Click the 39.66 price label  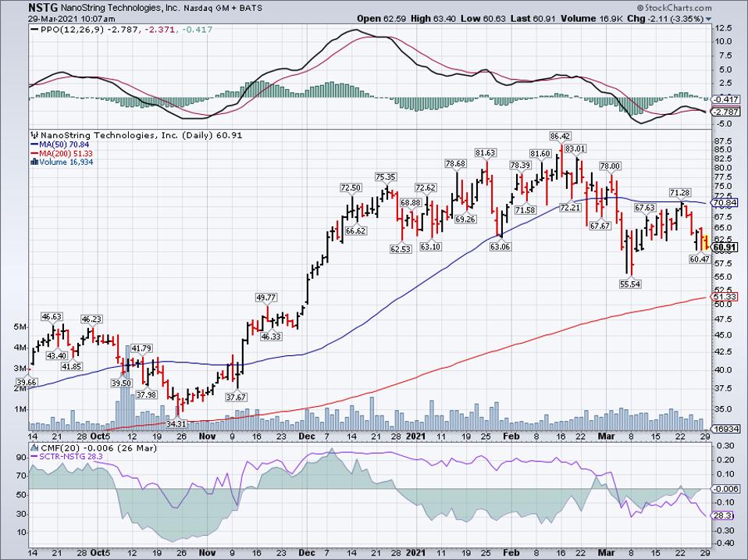coord(26,383)
